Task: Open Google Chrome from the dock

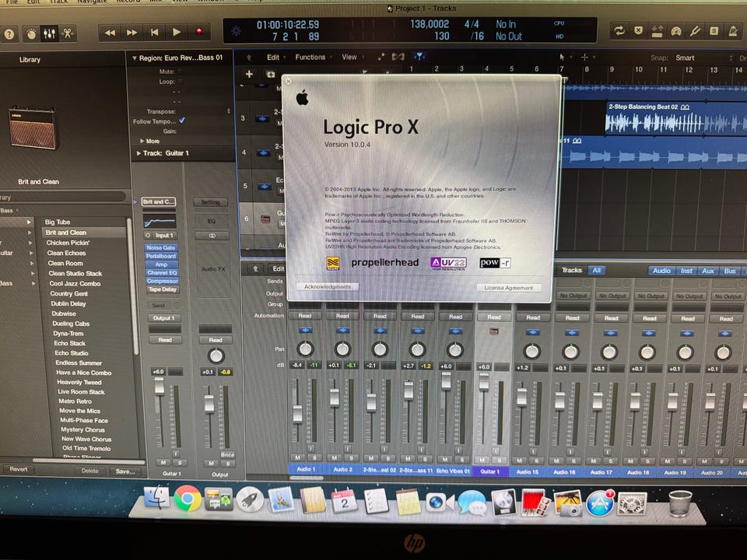Action: pyautogui.click(x=188, y=499)
